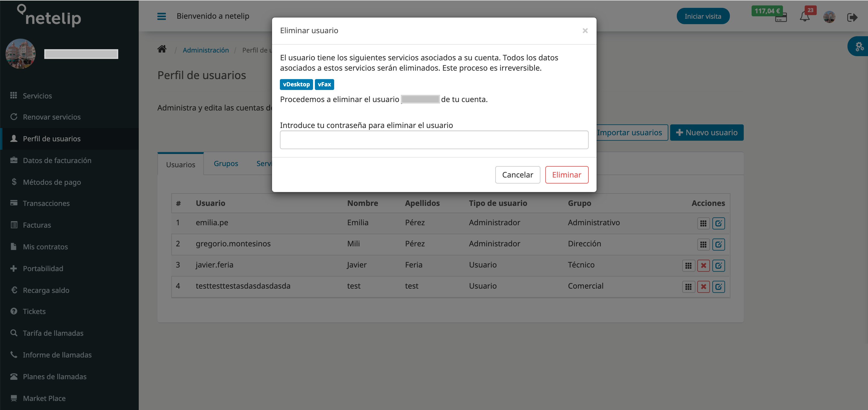This screenshot has height=410, width=868.
Task: Open Renovar servicios in sidebar
Action: click(x=69, y=117)
